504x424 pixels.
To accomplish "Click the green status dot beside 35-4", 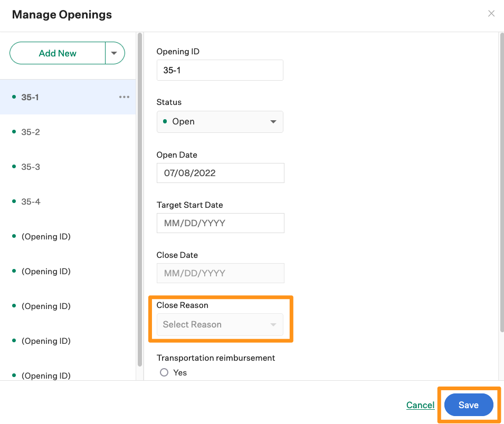I will pos(13,201).
